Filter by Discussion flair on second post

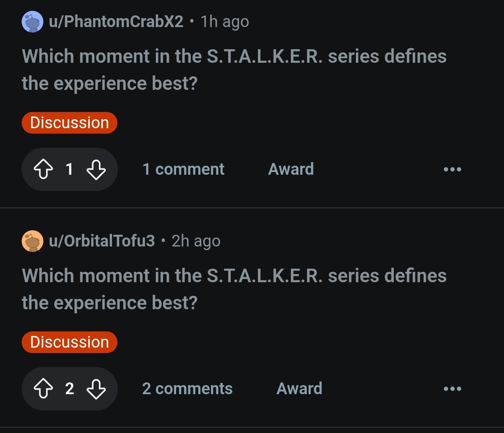pyautogui.click(x=70, y=342)
